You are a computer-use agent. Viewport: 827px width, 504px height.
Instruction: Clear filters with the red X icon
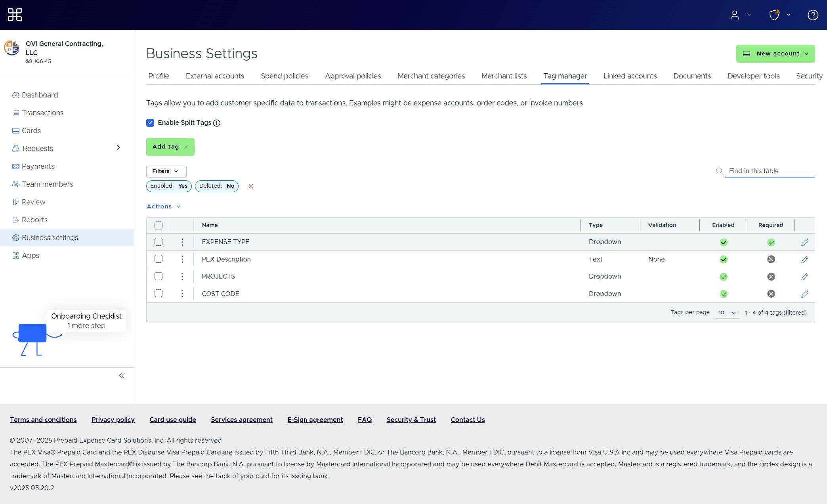point(251,186)
